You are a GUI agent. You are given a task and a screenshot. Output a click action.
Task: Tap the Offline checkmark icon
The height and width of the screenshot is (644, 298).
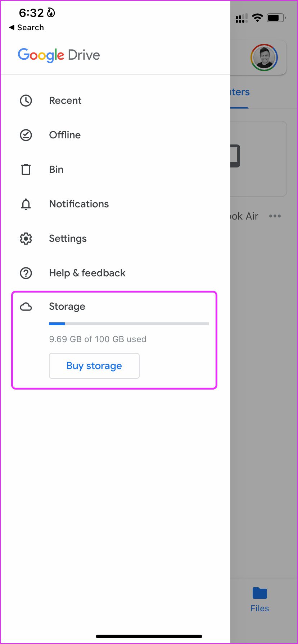(x=26, y=135)
